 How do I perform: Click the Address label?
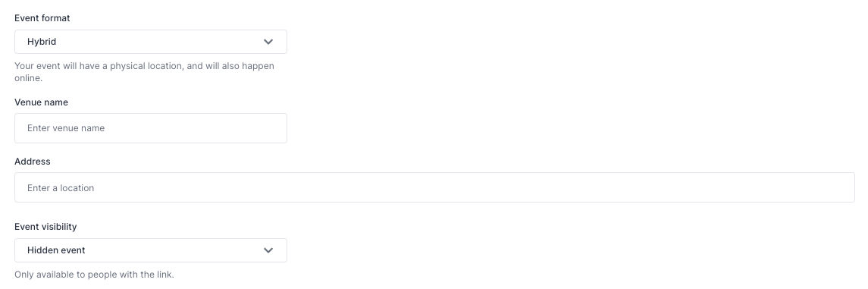[32, 162]
